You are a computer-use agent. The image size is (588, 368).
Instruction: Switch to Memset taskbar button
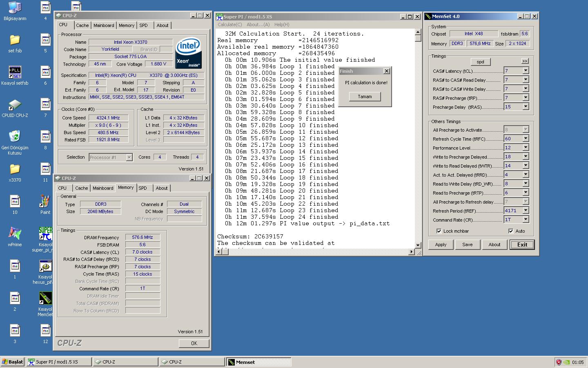click(258, 362)
